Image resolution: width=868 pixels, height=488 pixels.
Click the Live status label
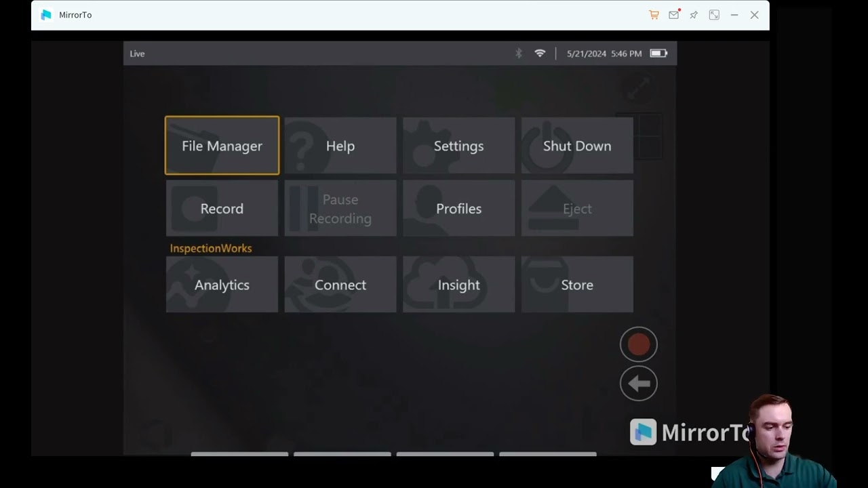pos(138,54)
